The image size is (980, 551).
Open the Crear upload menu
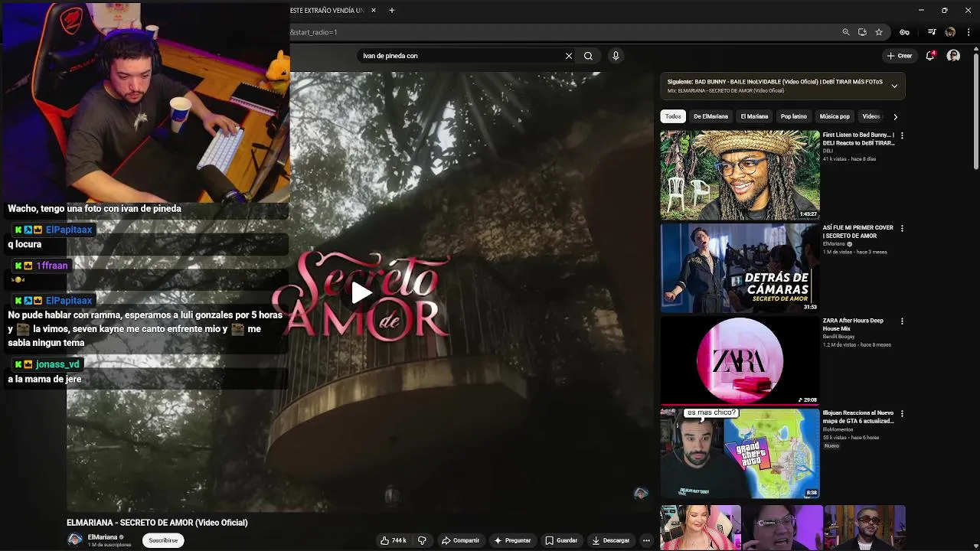click(x=900, y=56)
